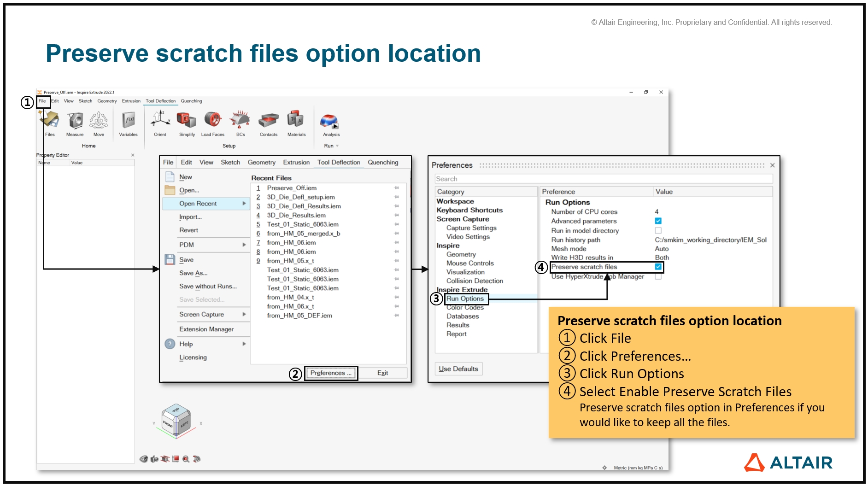Click the Help question mark icon
Viewport: 868px width, 486px height.
[x=170, y=344]
